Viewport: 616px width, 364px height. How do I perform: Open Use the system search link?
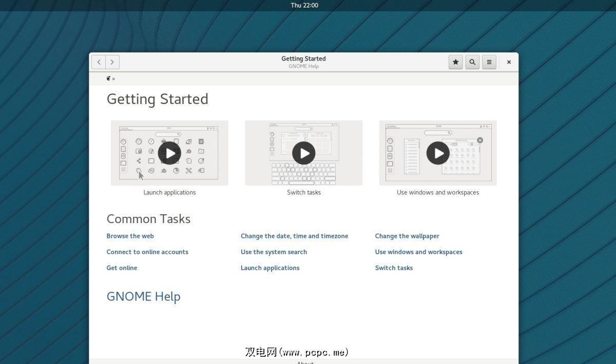tap(274, 252)
